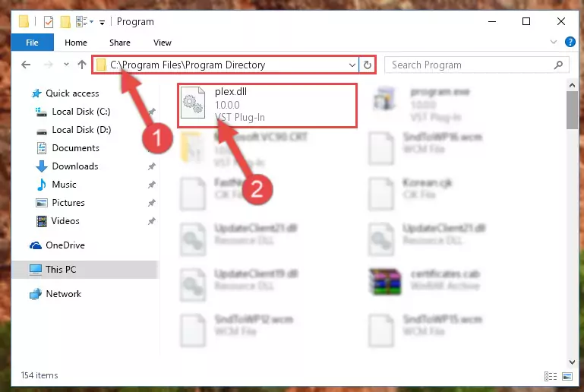Click the Back navigation arrow

coord(26,65)
